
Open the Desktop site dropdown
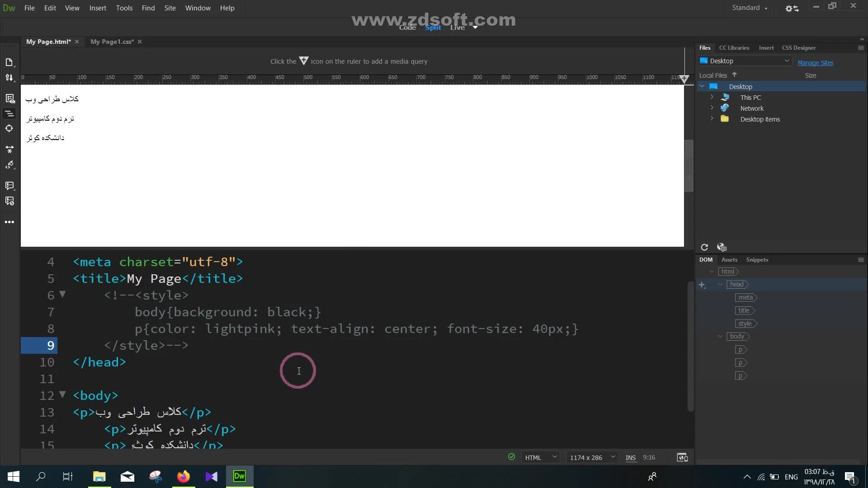point(745,61)
